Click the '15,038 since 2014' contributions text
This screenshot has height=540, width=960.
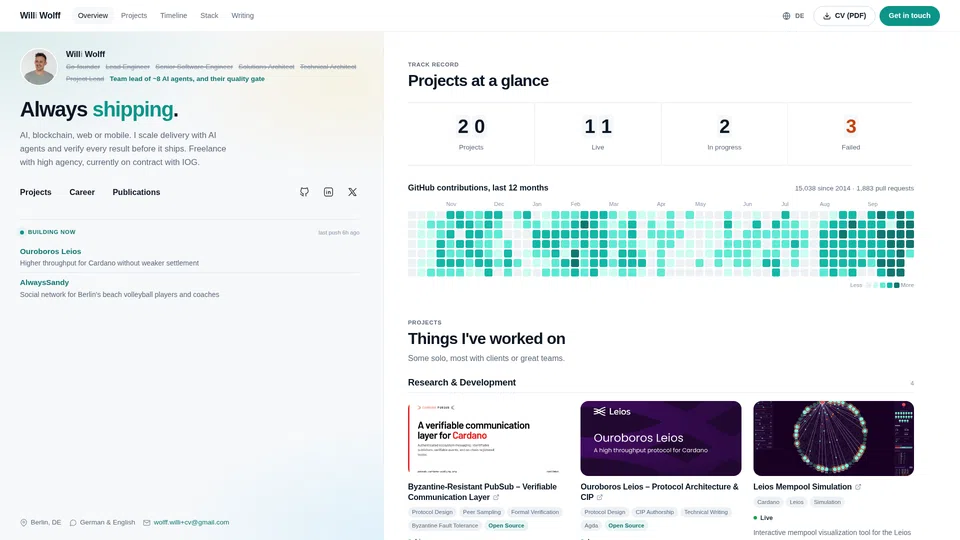tap(822, 189)
